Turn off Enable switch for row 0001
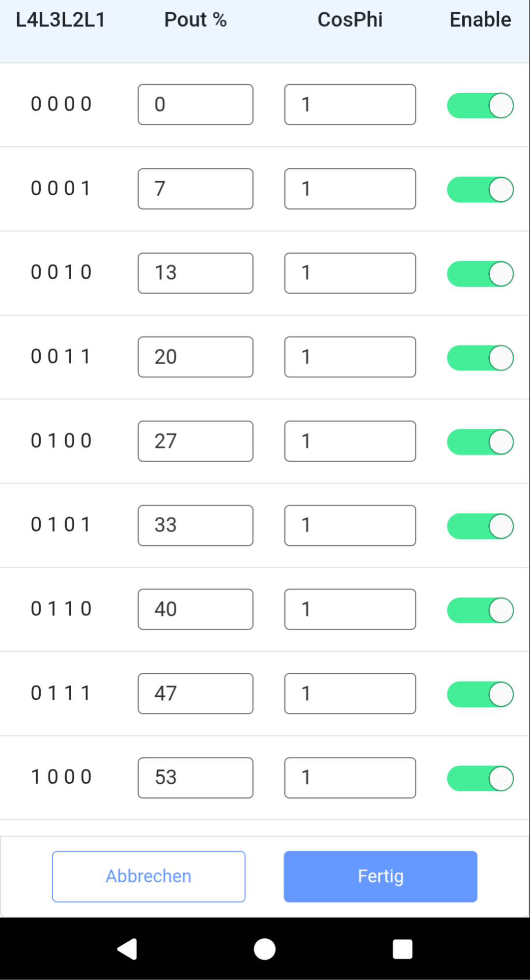Image resolution: width=530 pixels, height=980 pixels. pos(480,189)
